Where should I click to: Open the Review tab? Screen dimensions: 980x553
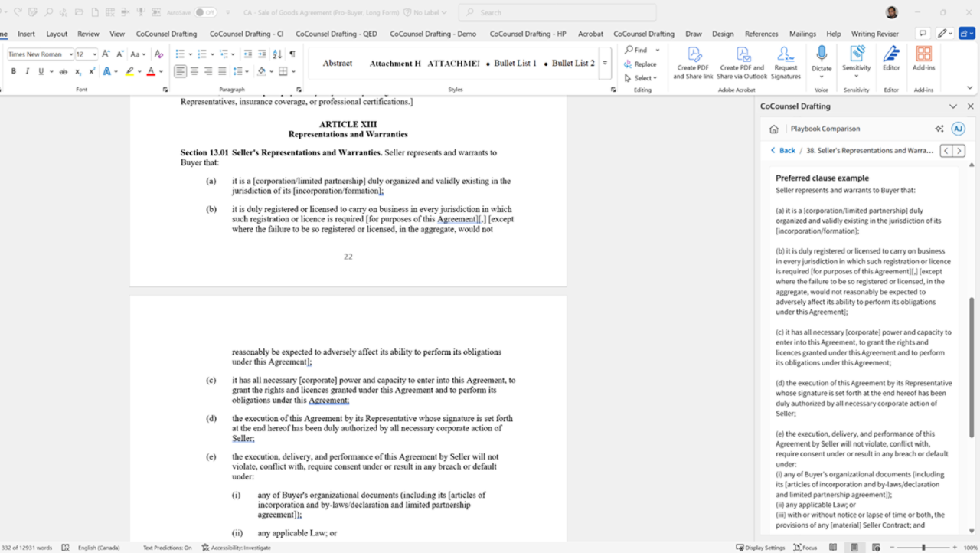coord(88,34)
